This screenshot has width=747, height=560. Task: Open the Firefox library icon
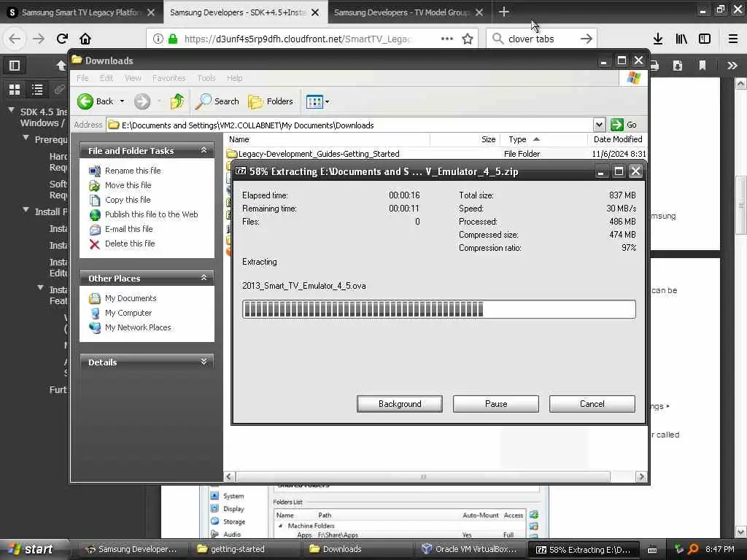(x=681, y=39)
